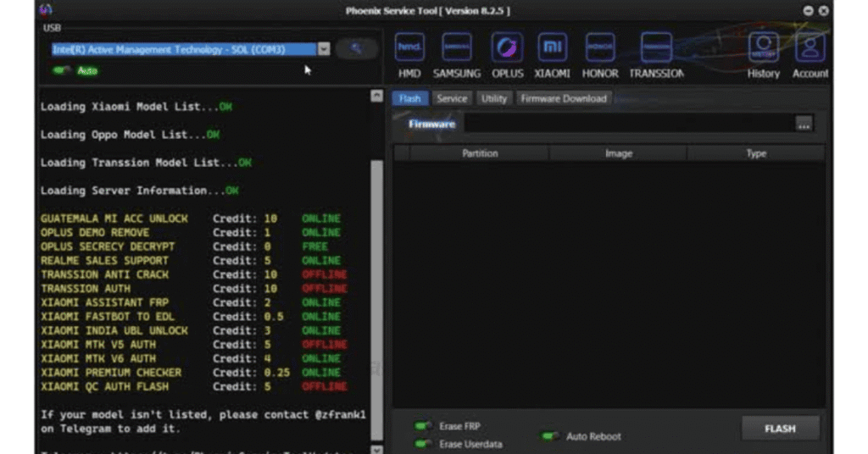Screen dimensions: 868x454
Task: Click the Partition column header
Action: [480, 153]
